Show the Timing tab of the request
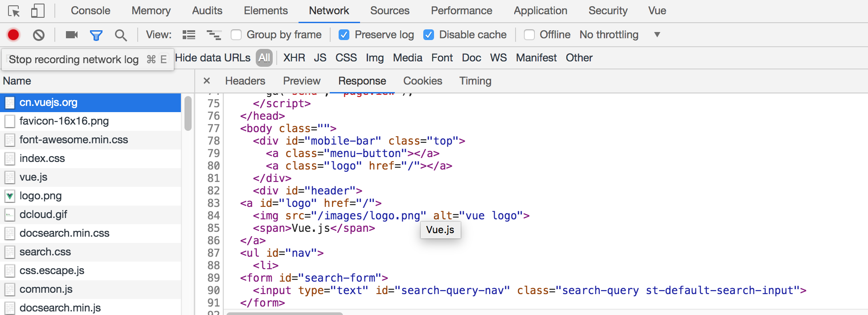The width and height of the screenshot is (868, 315). point(475,81)
